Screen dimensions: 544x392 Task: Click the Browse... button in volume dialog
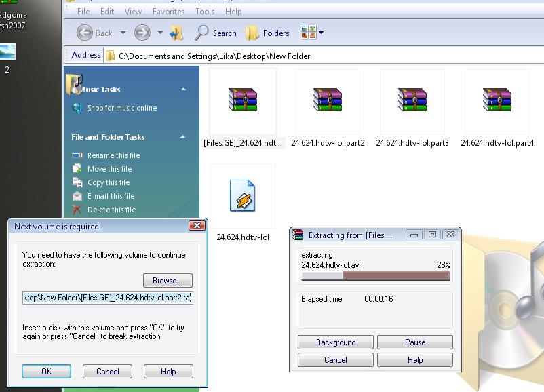[x=168, y=280]
